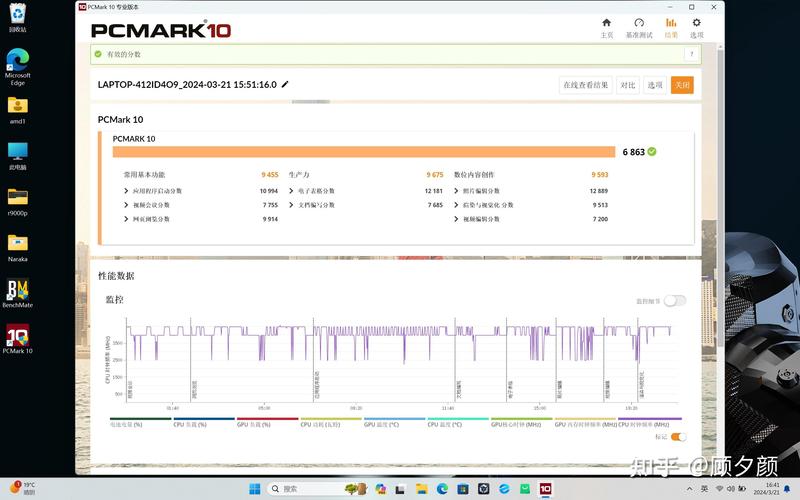The image size is (800, 500).
Task: Expand 应用程序启动分数 row
Action: 127,191
